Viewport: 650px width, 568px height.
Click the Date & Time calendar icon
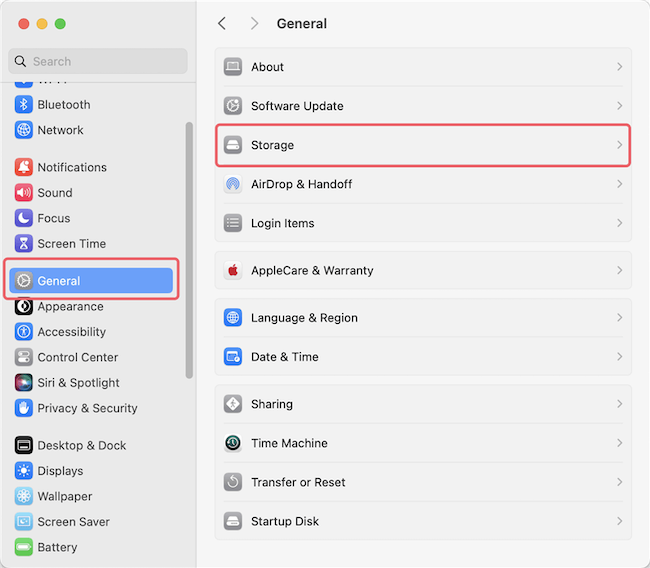pyautogui.click(x=233, y=357)
